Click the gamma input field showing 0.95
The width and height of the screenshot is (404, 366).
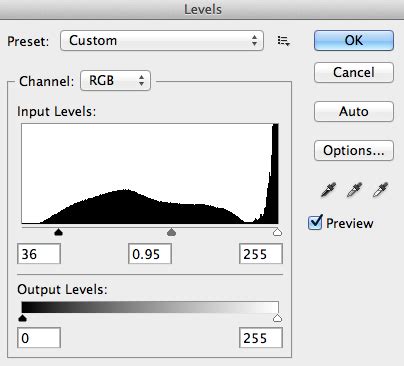[x=150, y=254]
